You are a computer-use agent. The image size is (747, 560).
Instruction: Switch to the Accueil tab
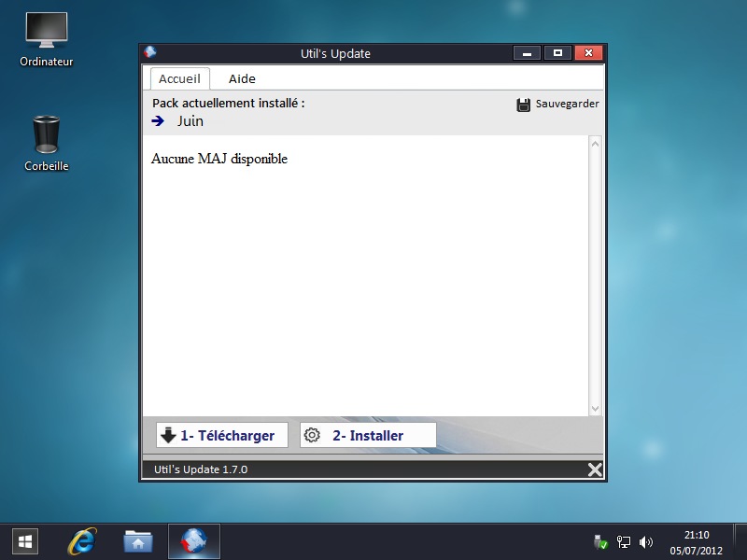[179, 78]
